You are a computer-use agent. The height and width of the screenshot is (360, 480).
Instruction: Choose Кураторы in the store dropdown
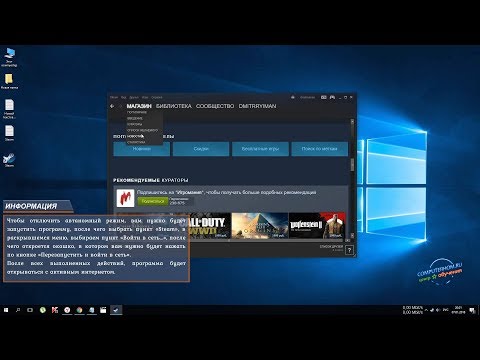[x=135, y=124]
